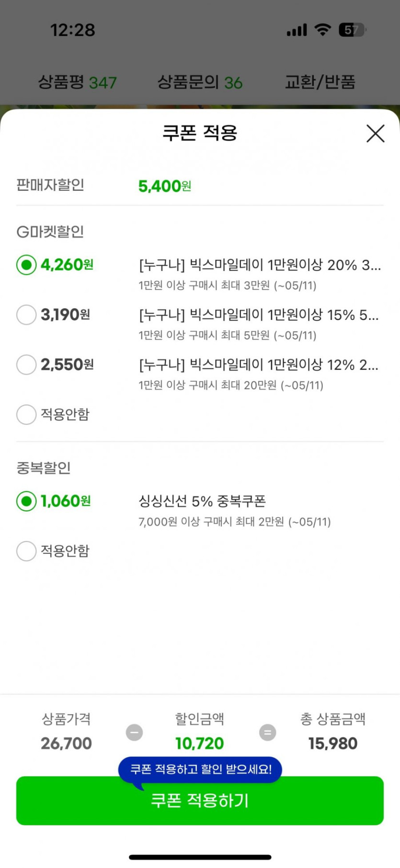Tap the home indicator bar at bottom

pyautogui.click(x=200, y=857)
